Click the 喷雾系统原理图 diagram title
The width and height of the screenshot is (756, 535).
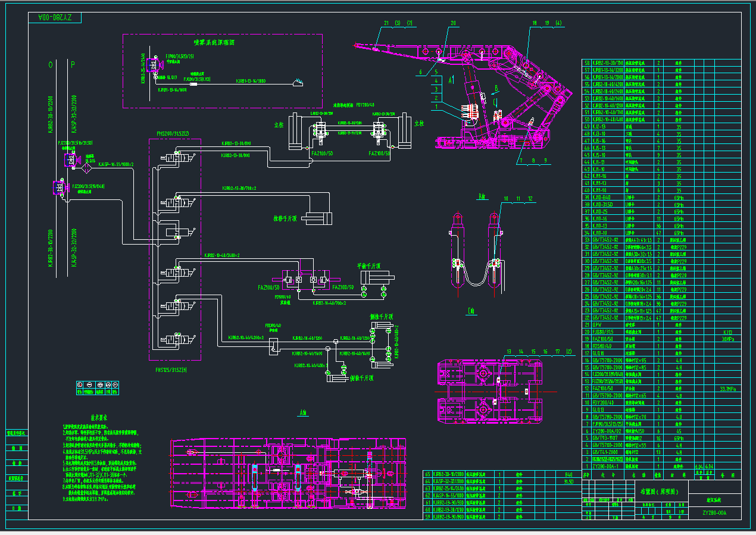point(214,43)
